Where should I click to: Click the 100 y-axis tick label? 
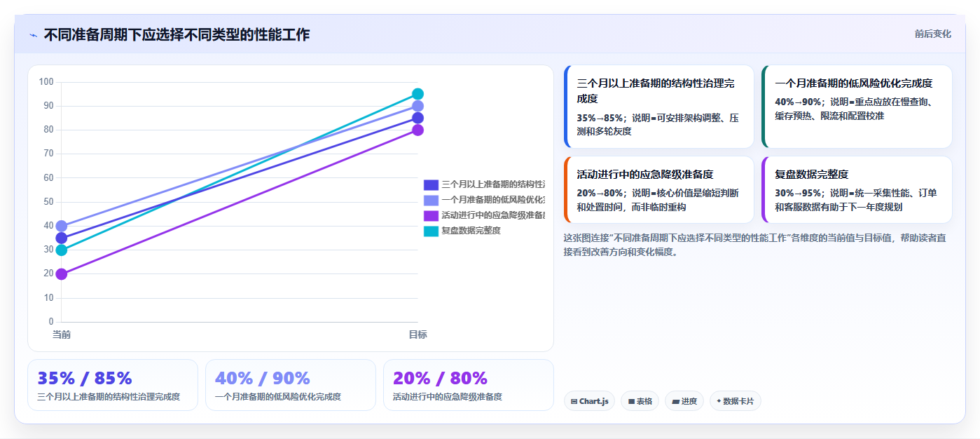[46, 82]
